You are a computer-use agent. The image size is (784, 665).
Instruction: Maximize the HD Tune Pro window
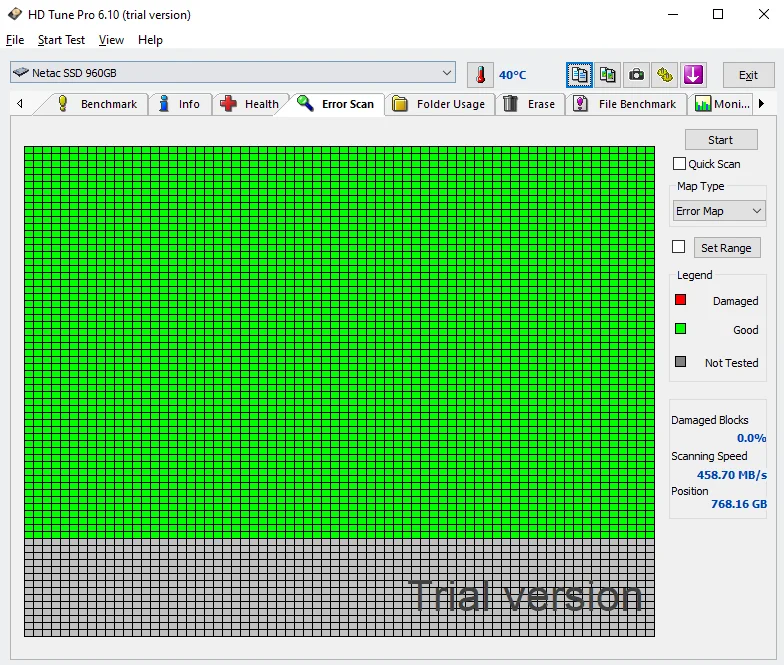click(718, 14)
